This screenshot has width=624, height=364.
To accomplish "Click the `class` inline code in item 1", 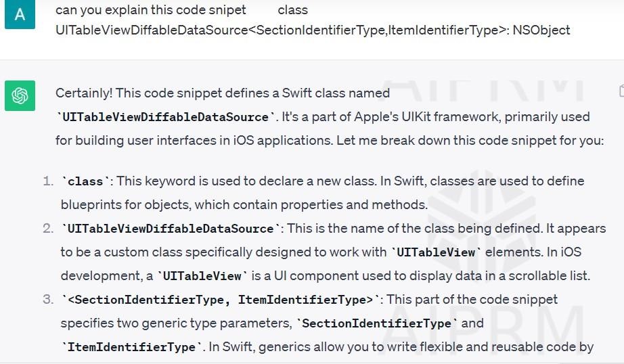I will 85,181.
